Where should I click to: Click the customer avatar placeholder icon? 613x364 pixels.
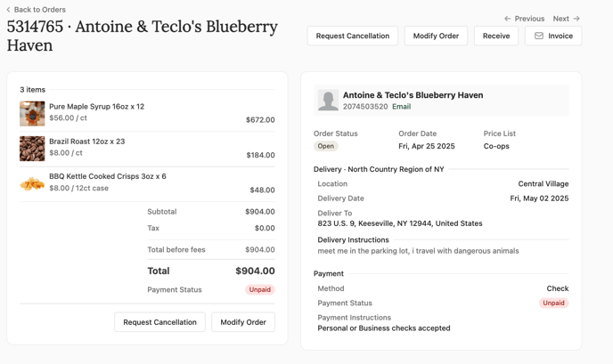click(328, 100)
